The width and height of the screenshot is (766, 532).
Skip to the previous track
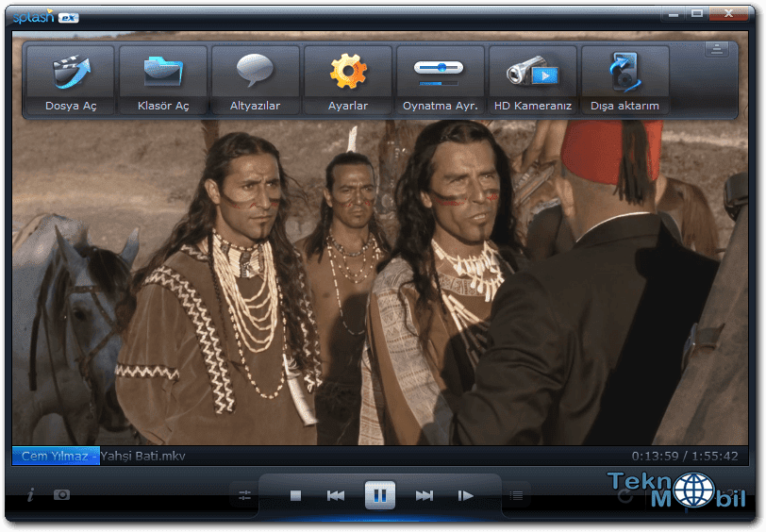click(x=336, y=496)
